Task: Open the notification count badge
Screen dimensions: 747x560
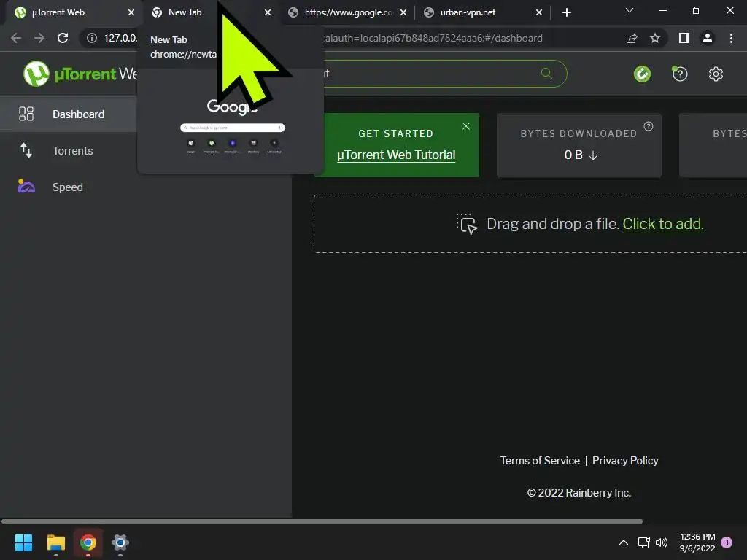Action: click(x=727, y=542)
